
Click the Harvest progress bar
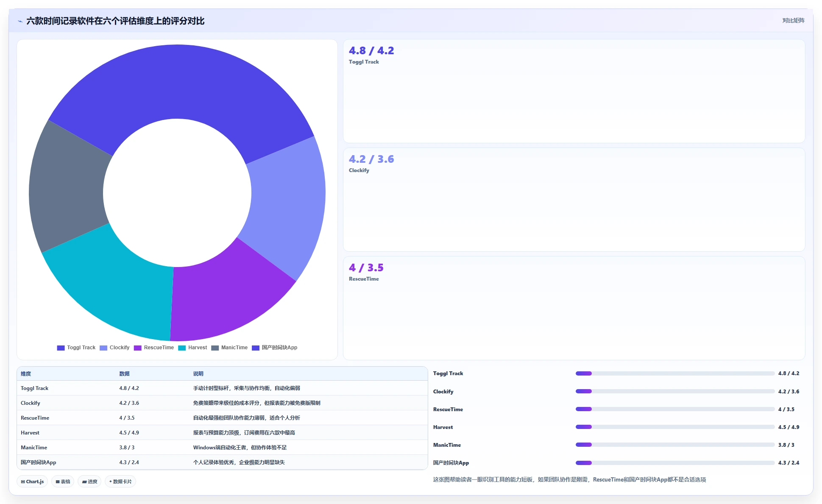tap(675, 427)
